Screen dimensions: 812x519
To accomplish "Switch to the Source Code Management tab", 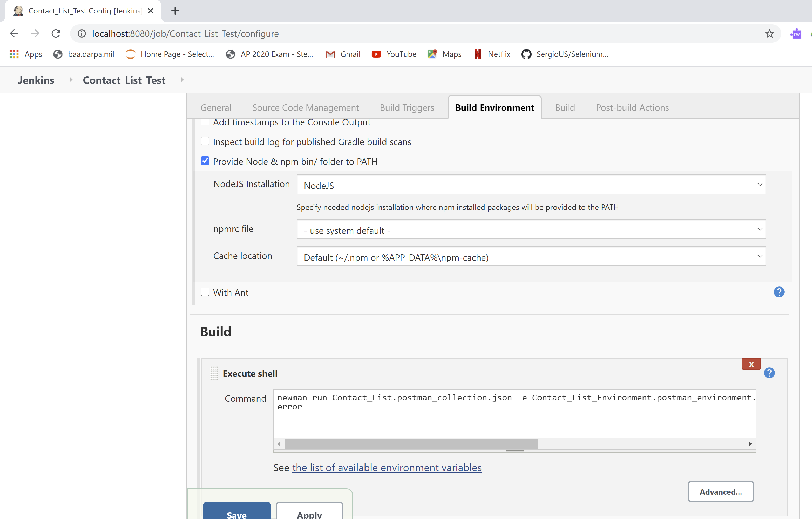I will 305,107.
